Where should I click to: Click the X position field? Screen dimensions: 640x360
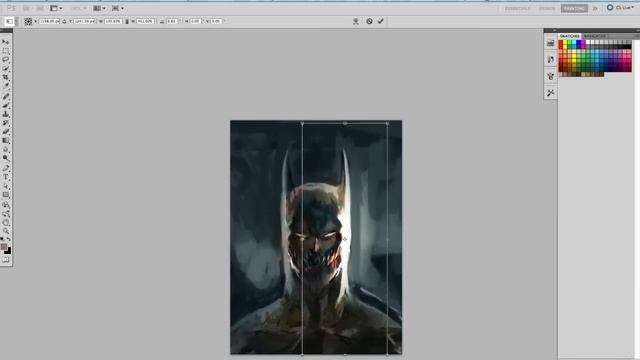[x=49, y=21]
